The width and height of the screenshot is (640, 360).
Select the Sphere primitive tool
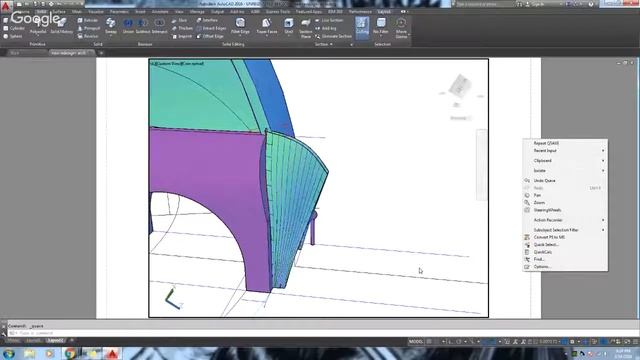(13, 36)
